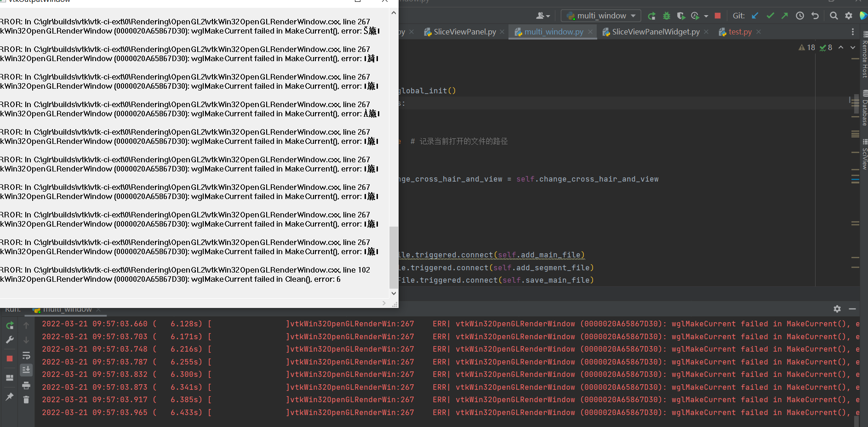Screen dimensions: 868x427
Task: Select the Run with Coverage icon
Action: tap(681, 15)
